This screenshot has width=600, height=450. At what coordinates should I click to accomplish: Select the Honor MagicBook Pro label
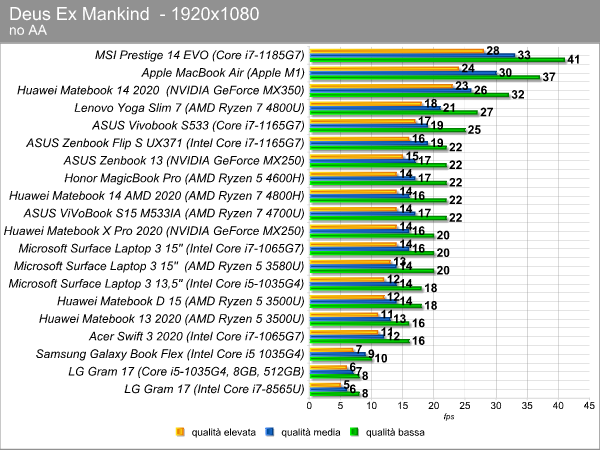pyautogui.click(x=184, y=178)
